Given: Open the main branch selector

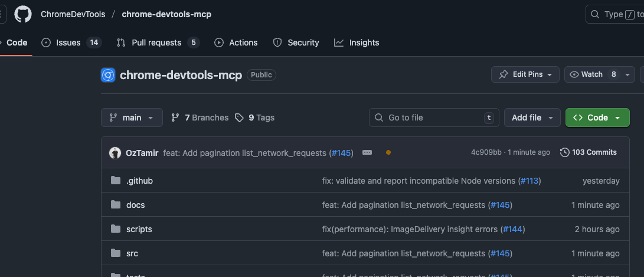Looking at the screenshot, I should point(132,118).
